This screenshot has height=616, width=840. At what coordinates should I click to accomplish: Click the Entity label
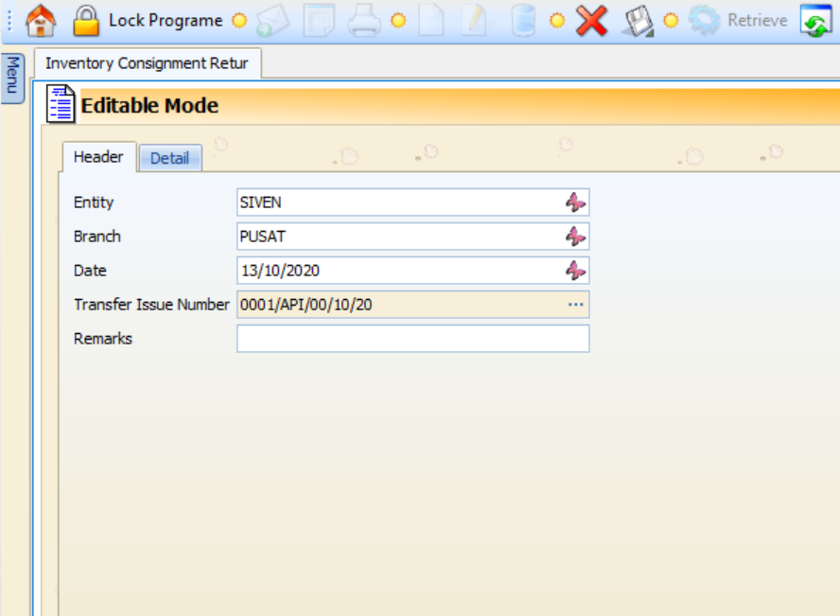click(x=94, y=202)
